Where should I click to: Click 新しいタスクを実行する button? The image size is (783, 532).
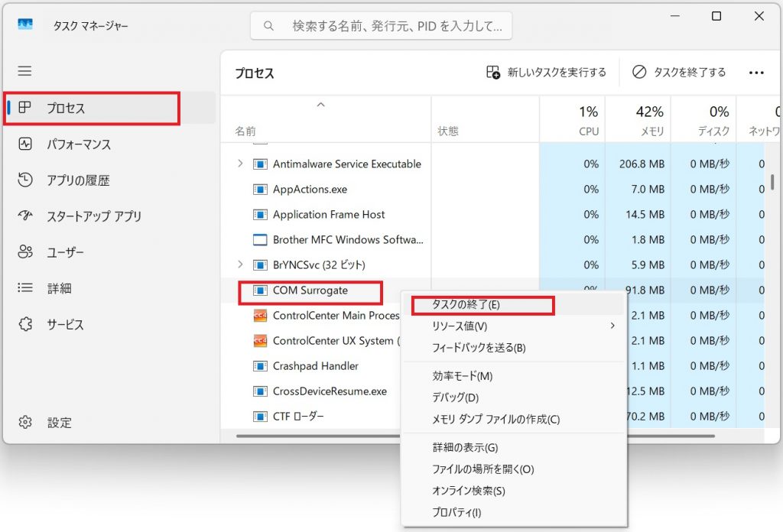point(547,72)
